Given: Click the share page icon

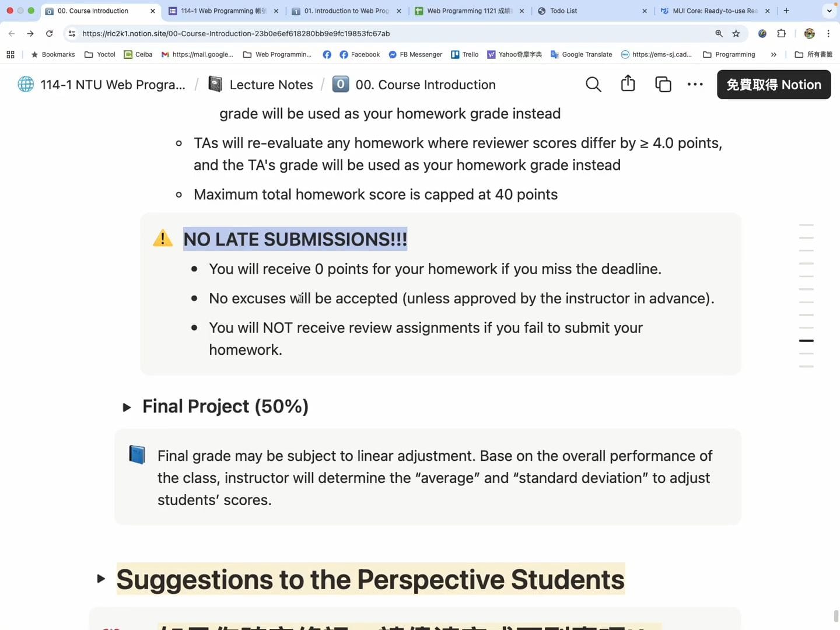Looking at the screenshot, I should pyautogui.click(x=628, y=84).
